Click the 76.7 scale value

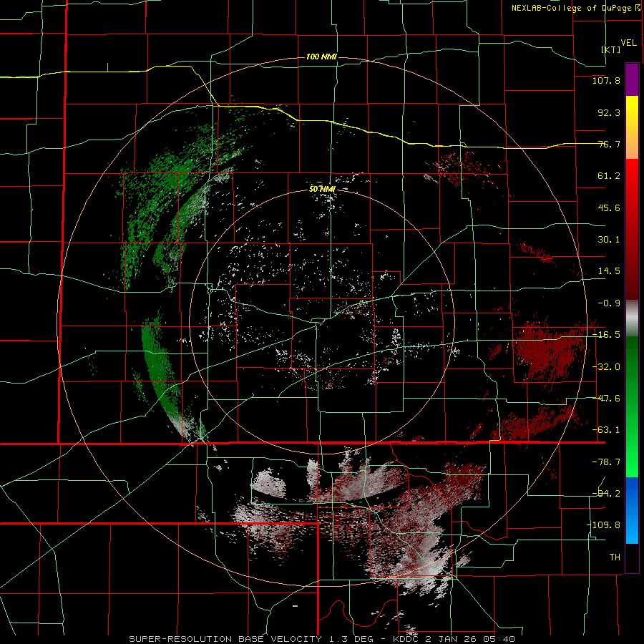(x=609, y=144)
